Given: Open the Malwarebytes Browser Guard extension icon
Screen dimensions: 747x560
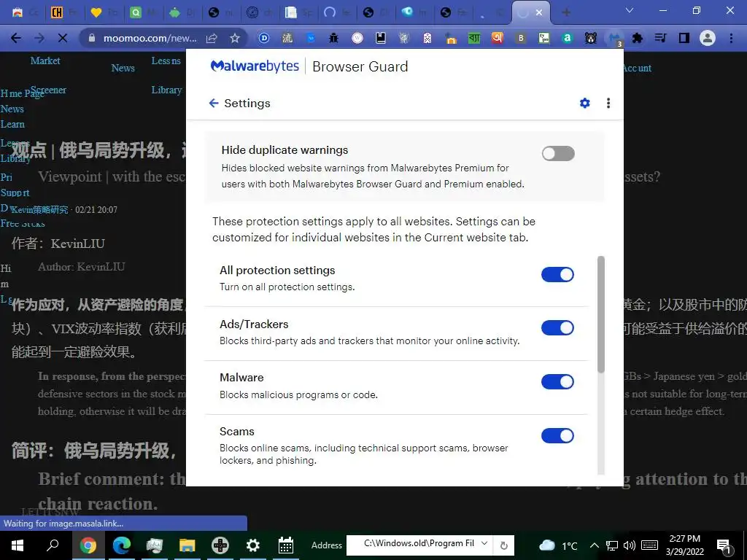Looking at the screenshot, I should pos(614,38).
